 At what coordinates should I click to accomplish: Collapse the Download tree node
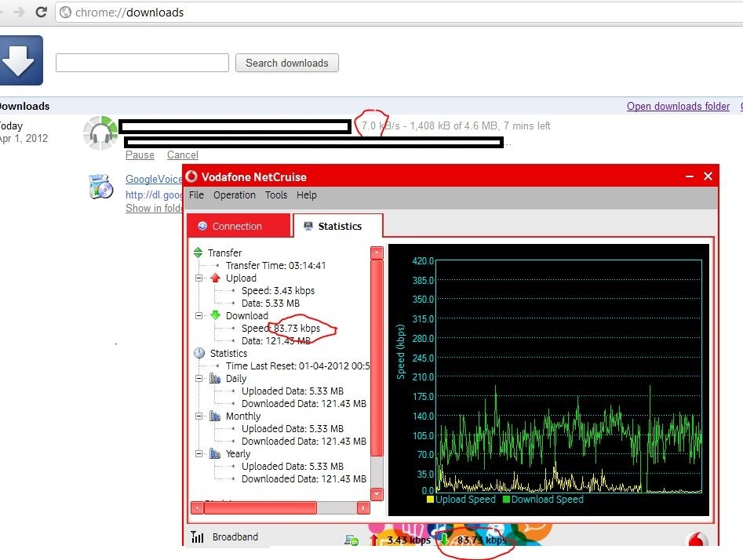coord(199,315)
